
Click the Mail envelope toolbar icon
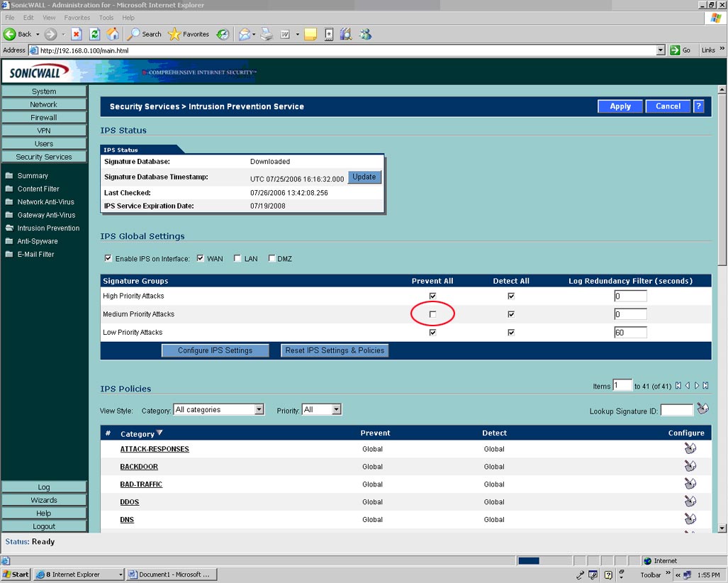tap(245, 34)
